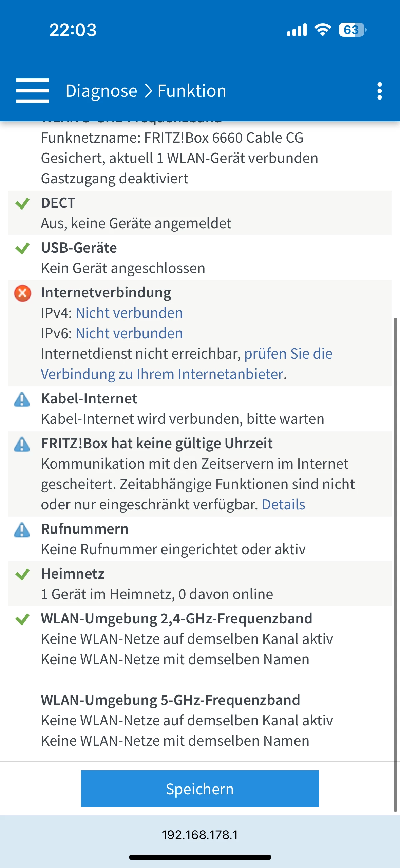Open the three-dot options menu
Image resolution: width=400 pixels, height=868 pixels.
point(379,91)
